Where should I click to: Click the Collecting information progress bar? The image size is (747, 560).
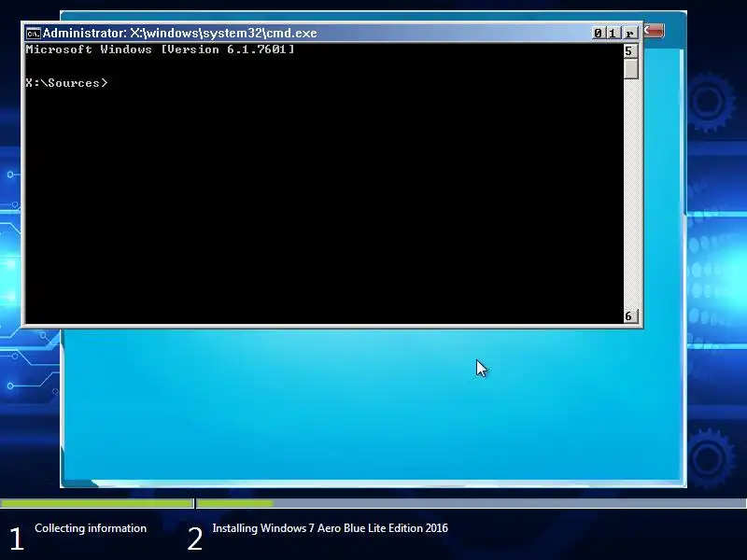tap(97, 503)
